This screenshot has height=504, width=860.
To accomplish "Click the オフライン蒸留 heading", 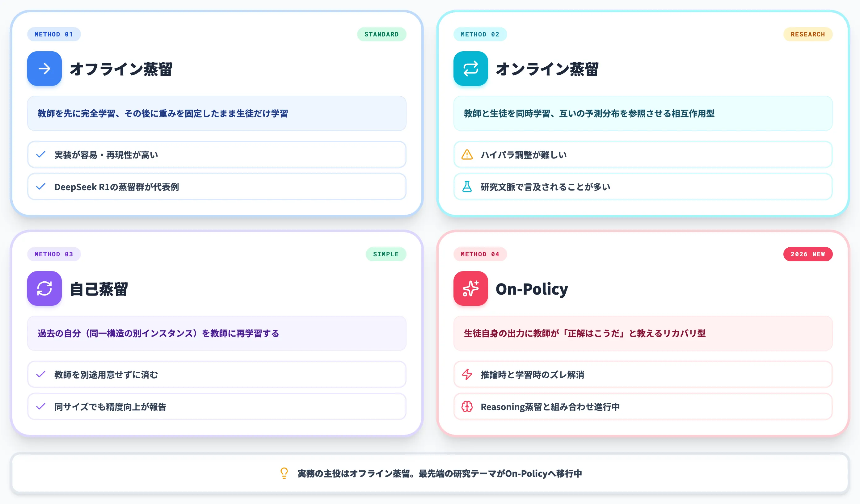I will tap(121, 69).
